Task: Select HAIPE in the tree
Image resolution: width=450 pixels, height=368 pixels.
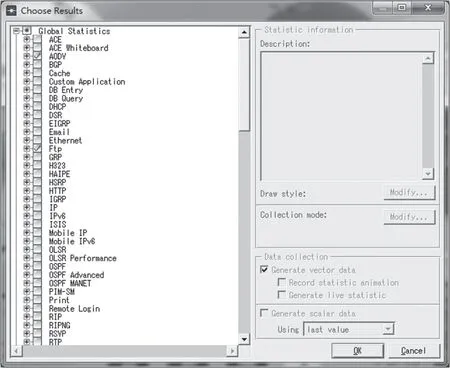Action: pos(59,174)
